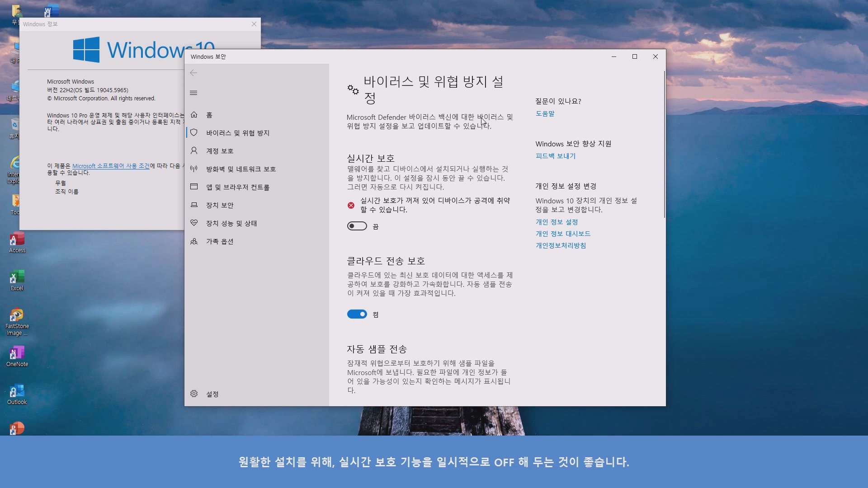
Task: Click the Windows 보안 title bar text
Action: click(x=208, y=56)
